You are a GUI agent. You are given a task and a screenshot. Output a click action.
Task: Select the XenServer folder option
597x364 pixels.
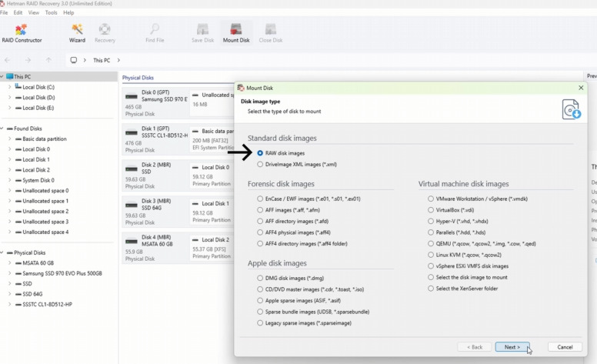pos(431,289)
